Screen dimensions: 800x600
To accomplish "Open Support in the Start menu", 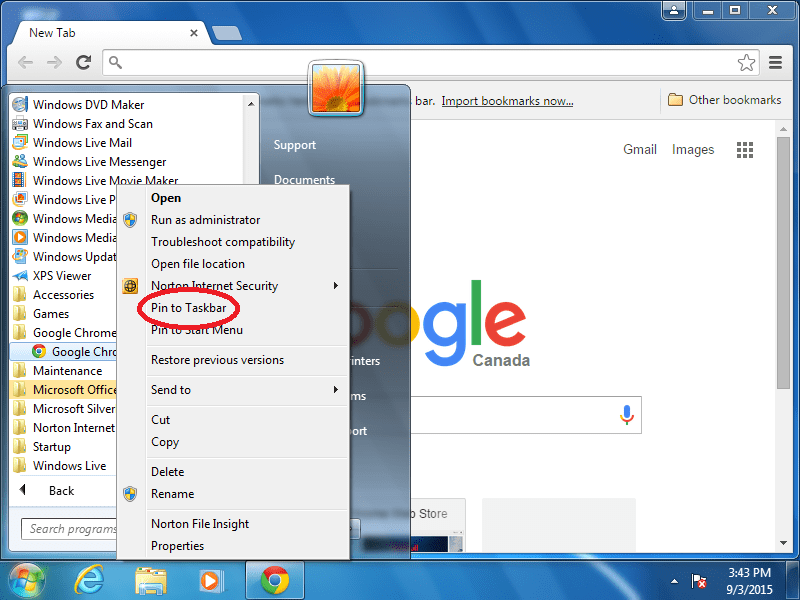I will tap(295, 145).
